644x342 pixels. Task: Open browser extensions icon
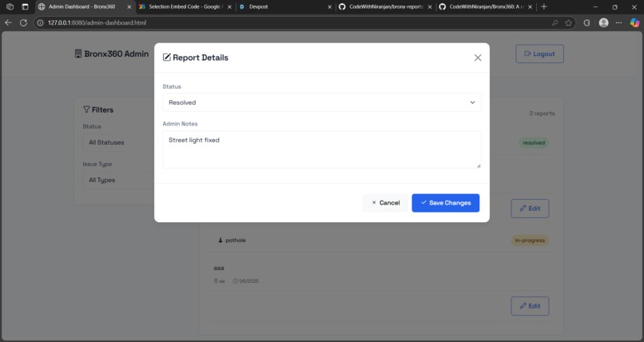coord(586,23)
